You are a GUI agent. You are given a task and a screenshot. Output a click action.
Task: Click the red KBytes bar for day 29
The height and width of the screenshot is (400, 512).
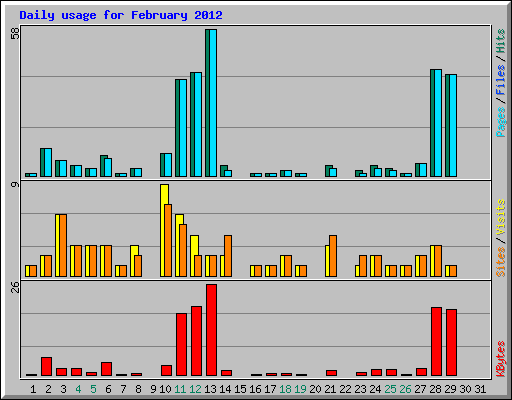(451, 343)
